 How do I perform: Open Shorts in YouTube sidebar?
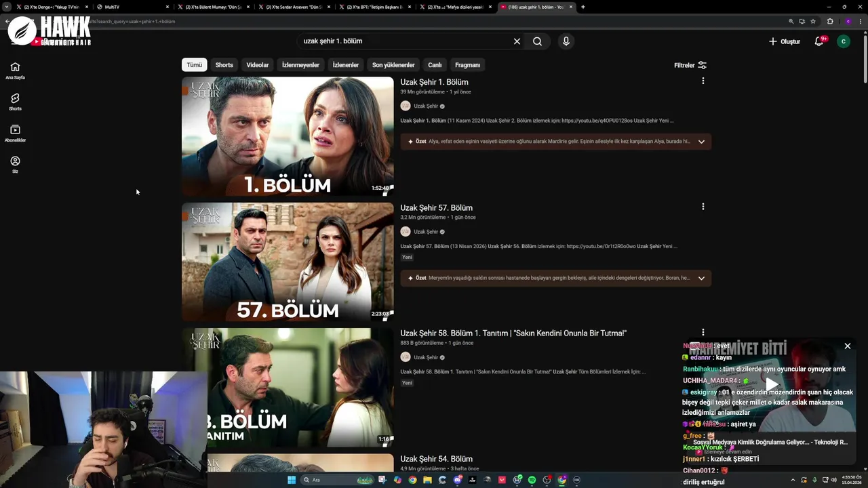click(15, 102)
